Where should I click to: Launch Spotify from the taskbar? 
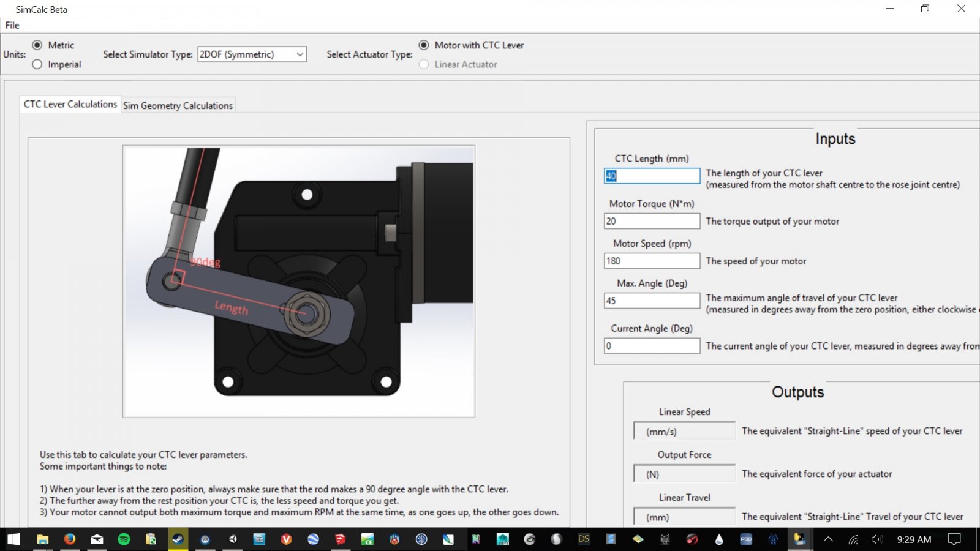124,539
